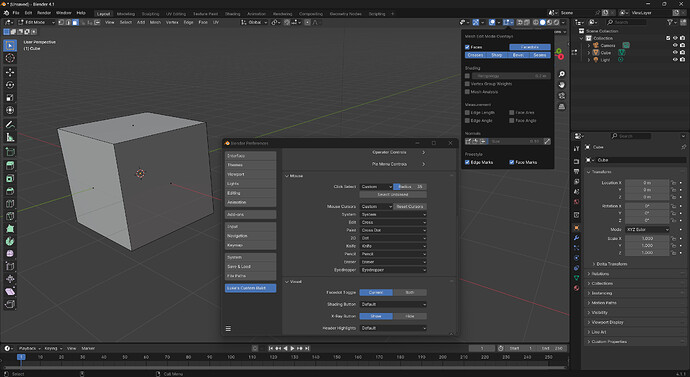
Task: Activate the 3D Cursor tool
Action: point(10,58)
